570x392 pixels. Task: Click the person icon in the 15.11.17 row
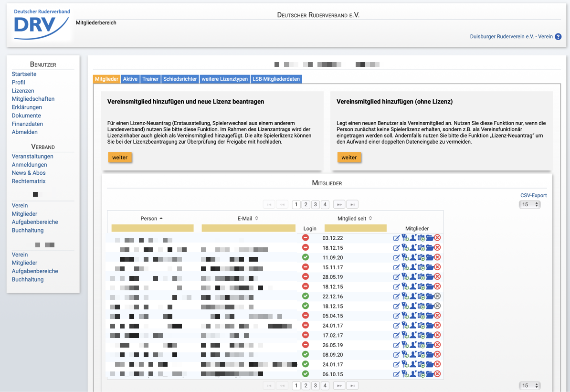[x=413, y=267]
